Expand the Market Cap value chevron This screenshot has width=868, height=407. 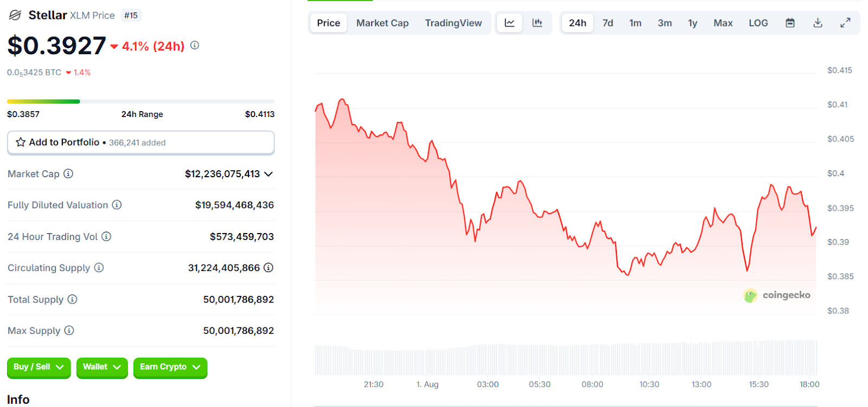point(269,174)
